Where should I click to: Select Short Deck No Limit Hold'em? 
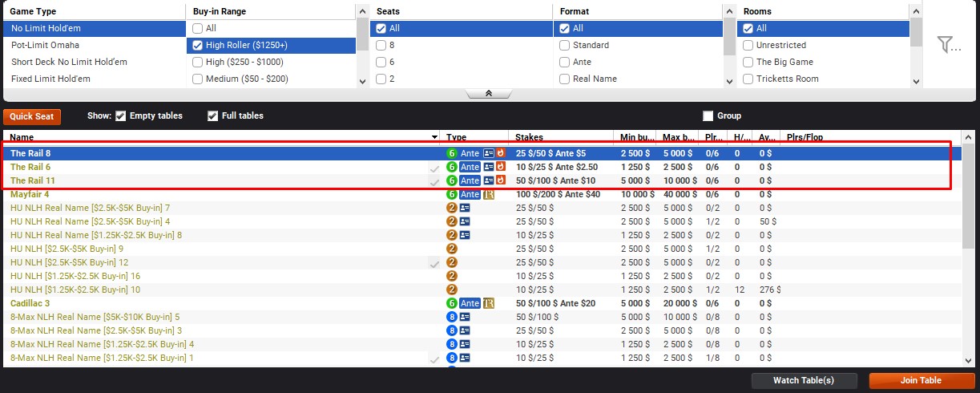coord(69,62)
